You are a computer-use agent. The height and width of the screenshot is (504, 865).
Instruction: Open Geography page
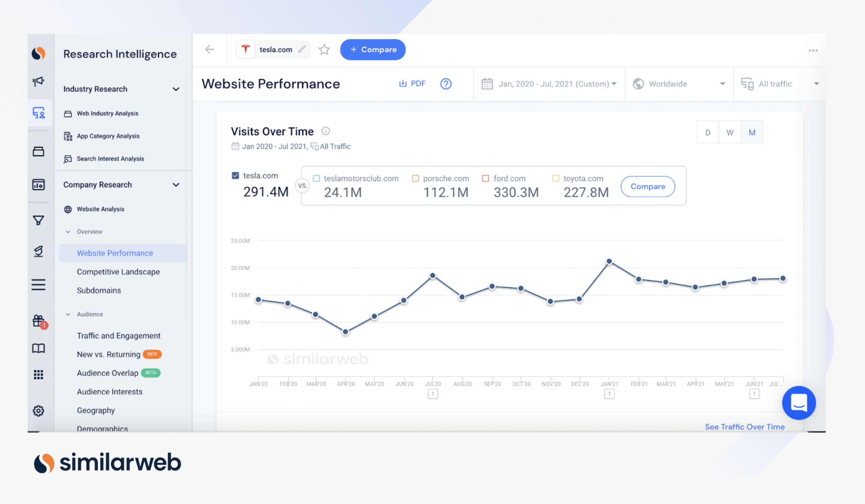pos(96,410)
